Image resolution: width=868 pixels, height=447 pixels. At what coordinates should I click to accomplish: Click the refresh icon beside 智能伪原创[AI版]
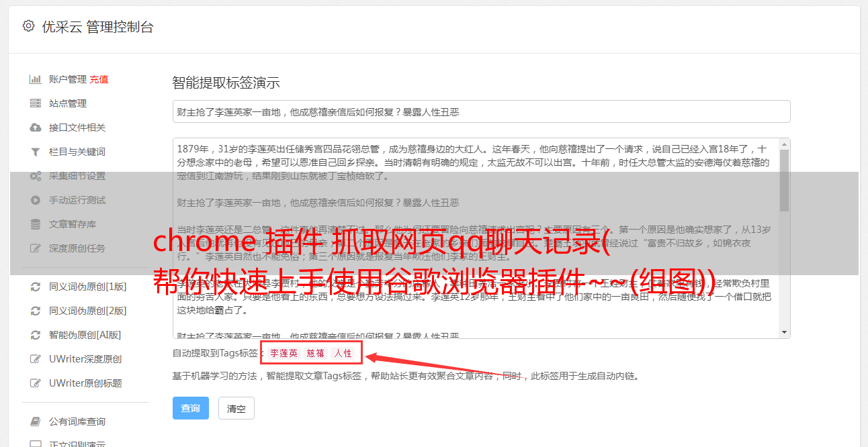click(36, 335)
